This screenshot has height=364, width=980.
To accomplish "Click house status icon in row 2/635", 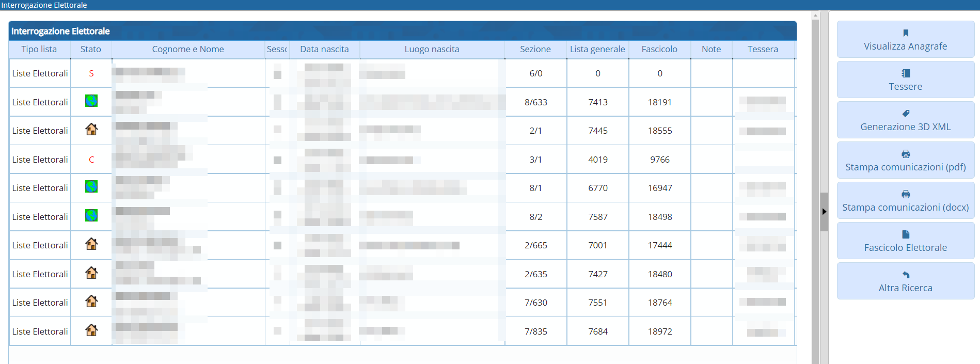I will tap(91, 273).
